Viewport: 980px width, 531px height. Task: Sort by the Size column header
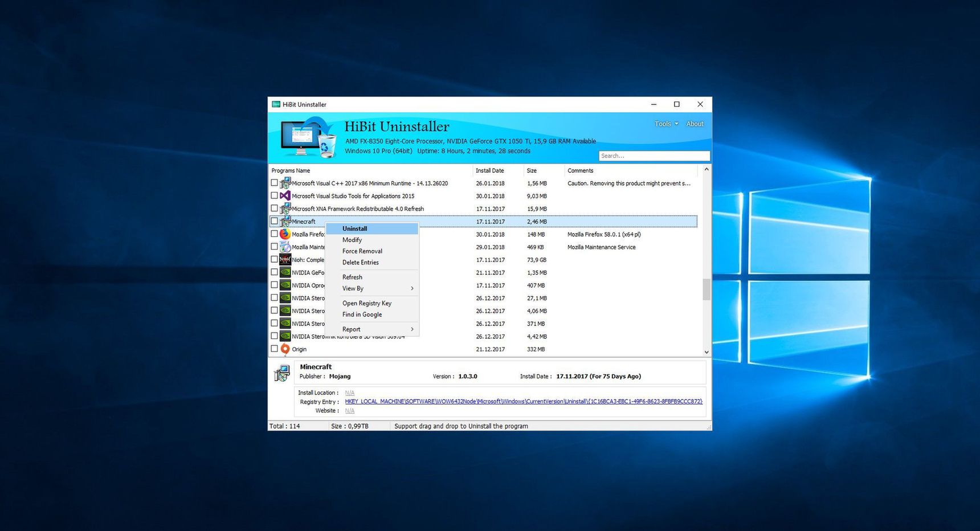[544, 170]
